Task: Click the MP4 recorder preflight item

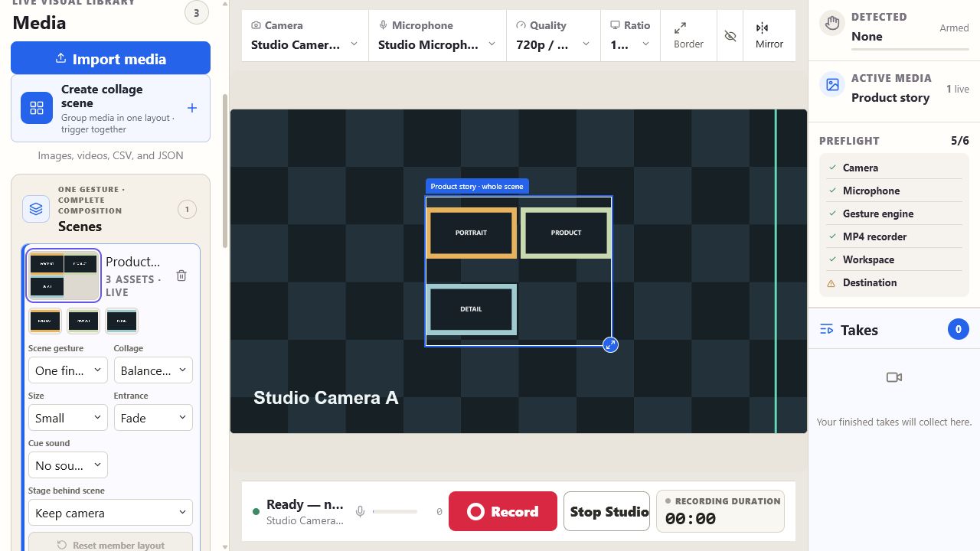Action: click(x=894, y=236)
